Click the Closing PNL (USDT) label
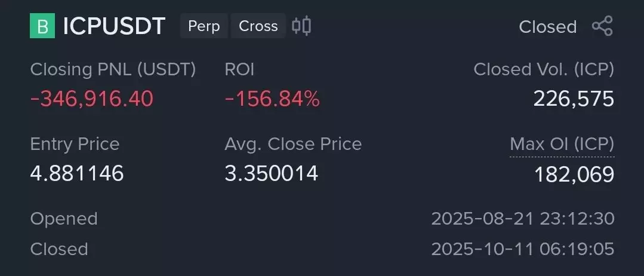 (x=113, y=69)
